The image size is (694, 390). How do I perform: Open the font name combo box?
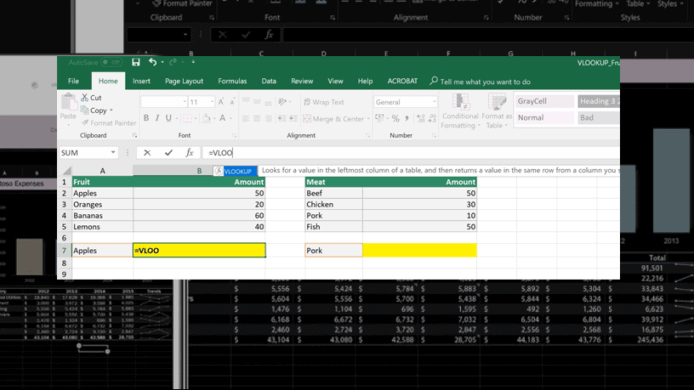pos(163,102)
